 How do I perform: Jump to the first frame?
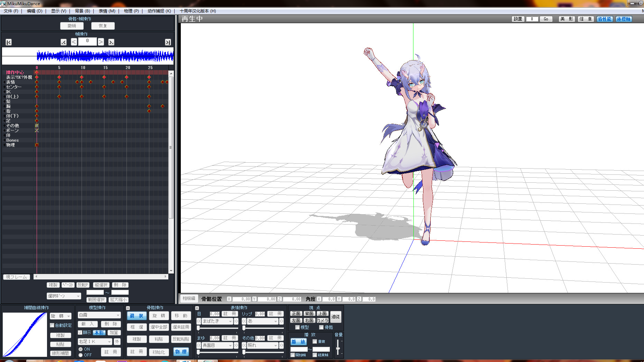[9, 42]
